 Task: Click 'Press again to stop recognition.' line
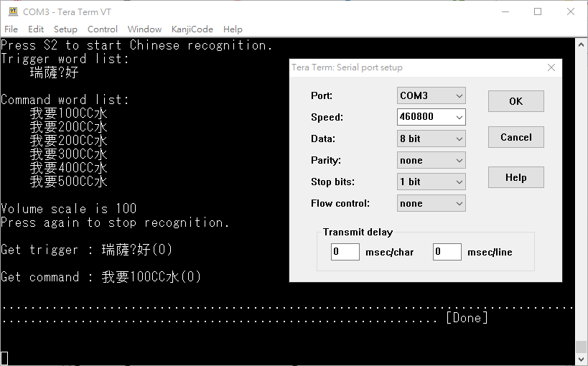click(x=115, y=222)
